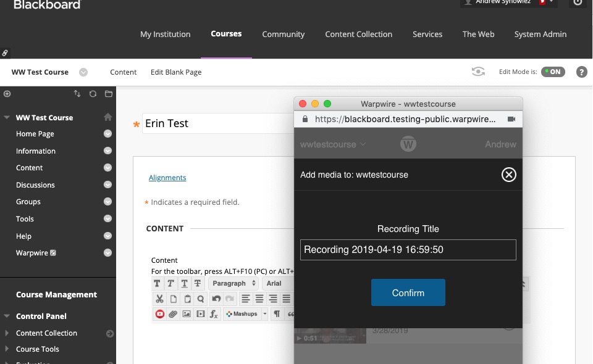593x364 pixels.
Task: Apply italic formatting in the editor
Action: tap(170, 283)
